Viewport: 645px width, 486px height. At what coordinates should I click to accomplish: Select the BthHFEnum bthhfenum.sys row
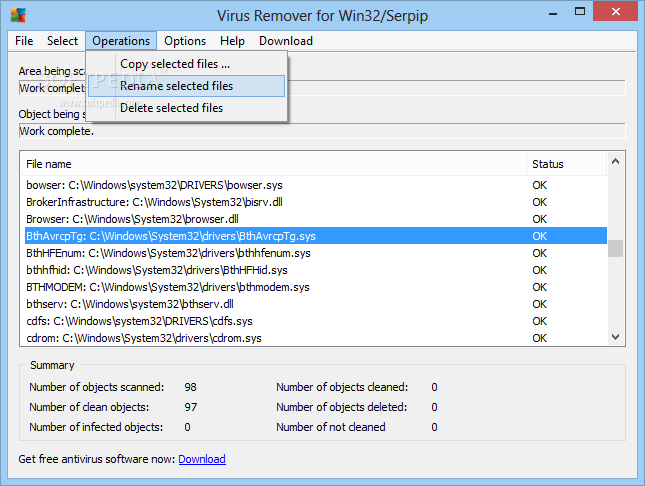pos(316,253)
